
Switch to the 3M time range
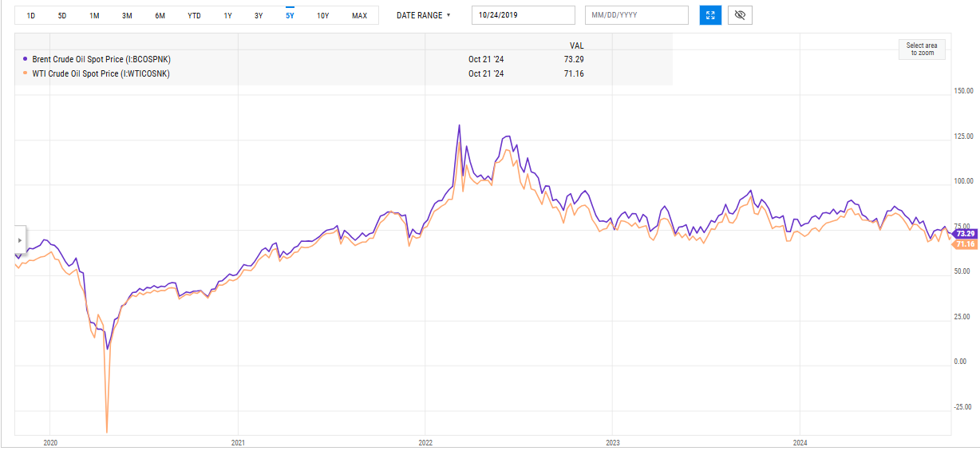click(127, 16)
